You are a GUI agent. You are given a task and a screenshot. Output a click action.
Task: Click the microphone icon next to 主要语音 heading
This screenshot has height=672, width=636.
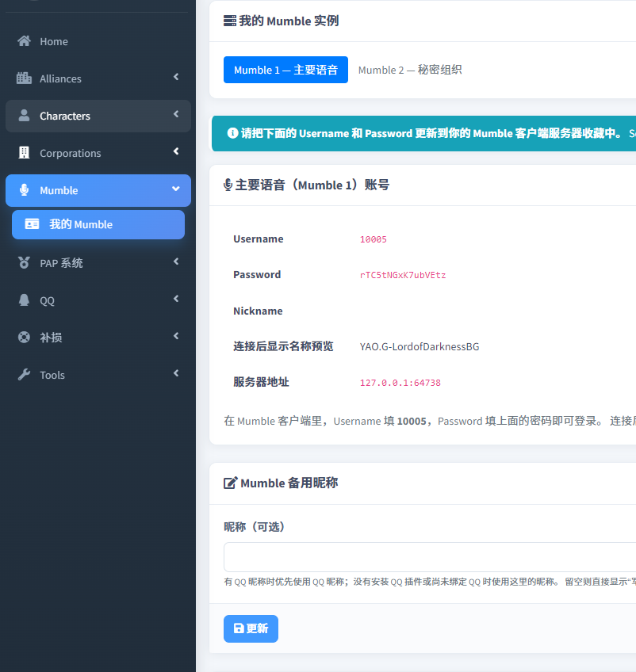[x=228, y=185]
